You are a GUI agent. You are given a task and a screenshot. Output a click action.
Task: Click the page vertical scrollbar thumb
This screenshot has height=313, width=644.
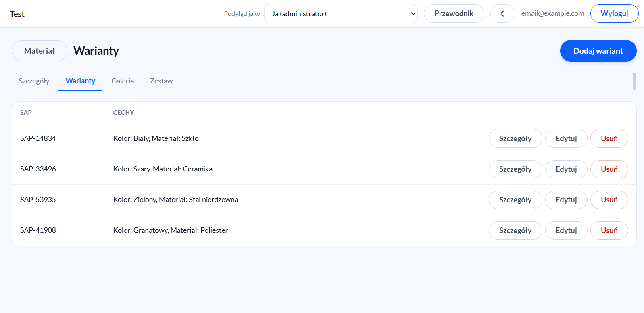634,81
